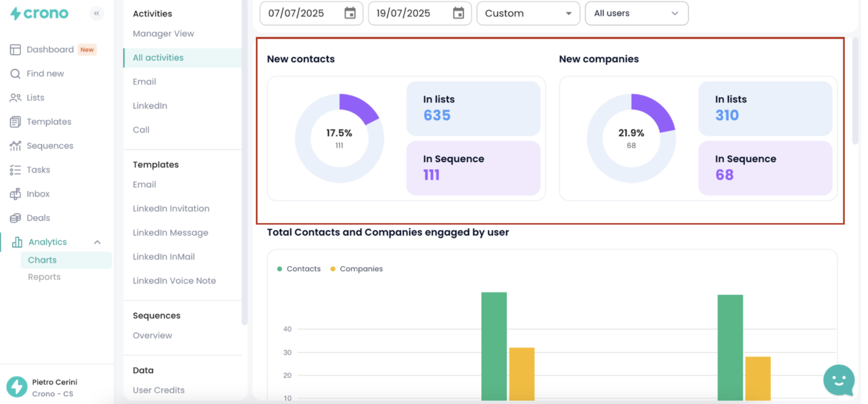Collapse the Analytics menu chevron
Image resolution: width=868 pixels, height=404 pixels.
(97, 243)
